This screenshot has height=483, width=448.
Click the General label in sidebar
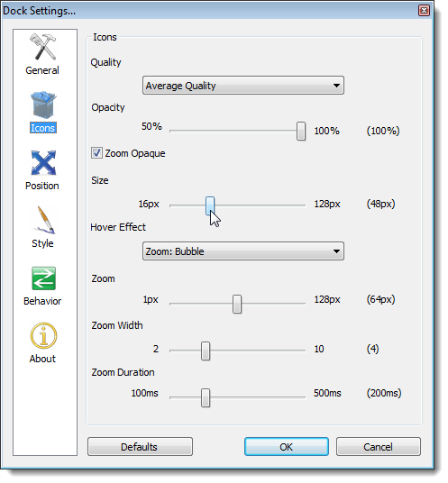(x=42, y=70)
